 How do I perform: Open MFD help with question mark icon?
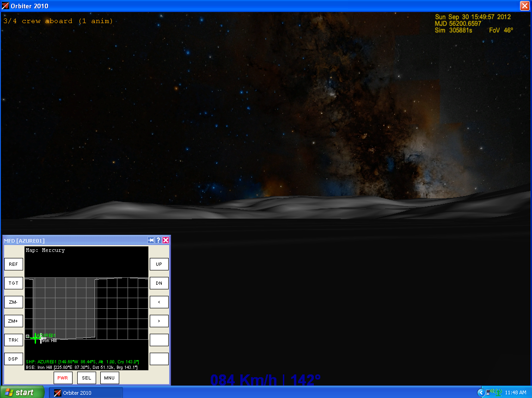tap(159, 240)
